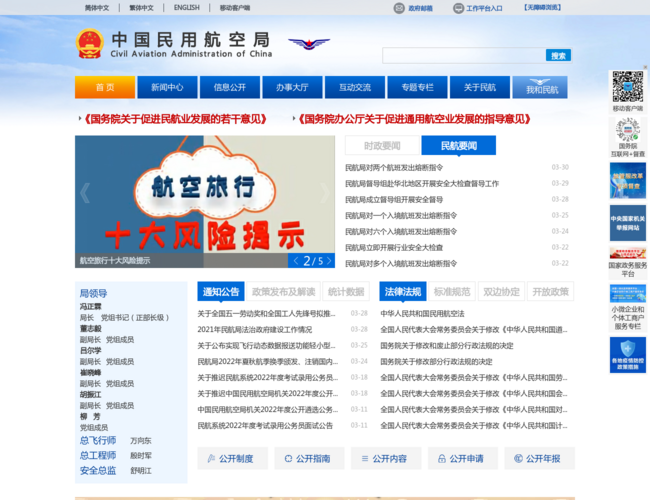The image size is (650, 500).
Task: Open leader profile 冯正霖
Action: (x=90, y=306)
